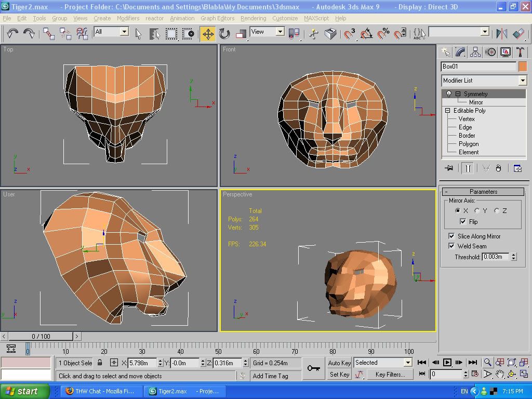532x399 pixels.
Task: Open the Select by Name list tool
Action: point(155,34)
